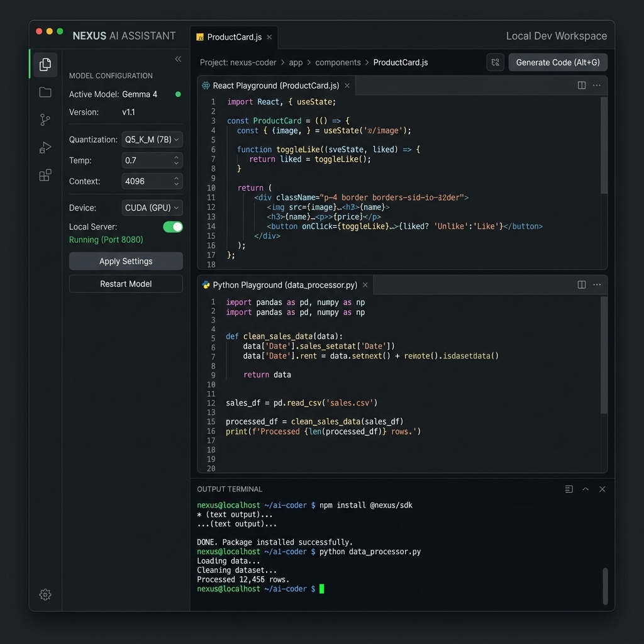Click 'Running (Port 8080)' status text

(106, 240)
